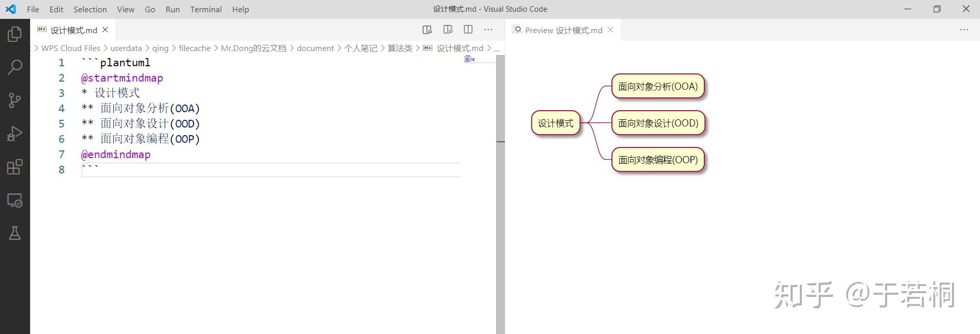980x334 pixels.
Task: Click the VS Code logo icon
Action: point(11,9)
